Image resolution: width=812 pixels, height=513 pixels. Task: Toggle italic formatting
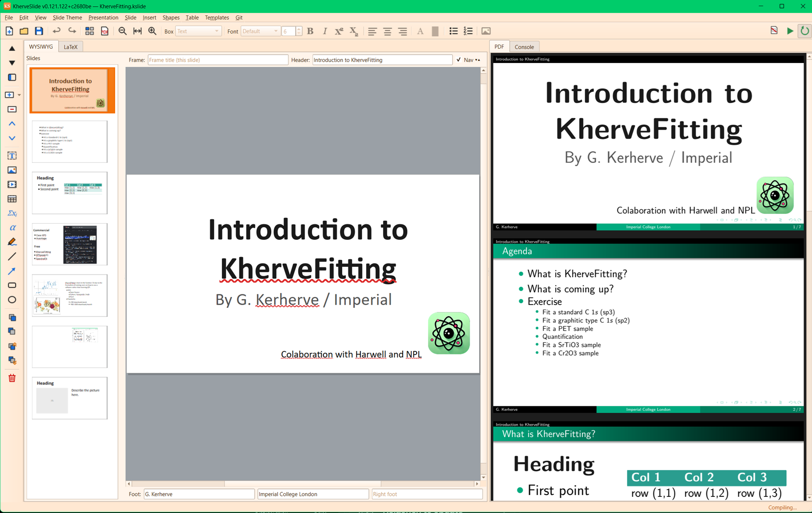click(325, 31)
